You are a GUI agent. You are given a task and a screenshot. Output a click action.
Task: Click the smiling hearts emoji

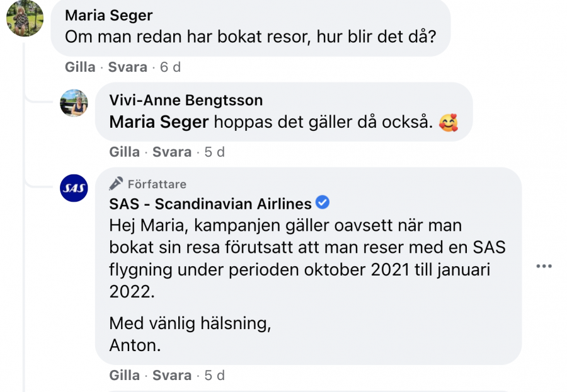pos(449,122)
